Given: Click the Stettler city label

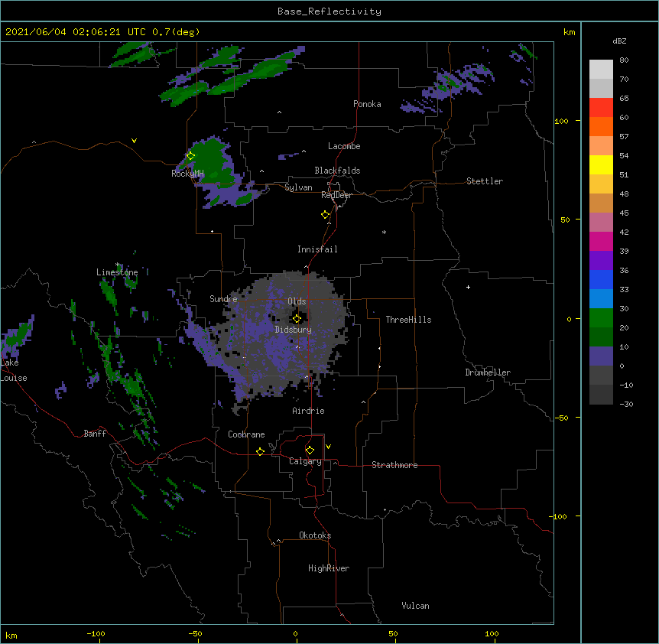Looking at the screenshot, I should tap(485, 181).
